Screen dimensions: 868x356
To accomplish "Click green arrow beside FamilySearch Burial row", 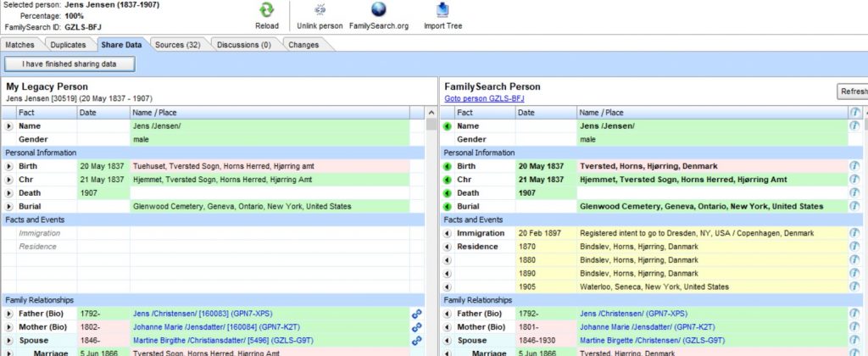I will pos(448,207).
